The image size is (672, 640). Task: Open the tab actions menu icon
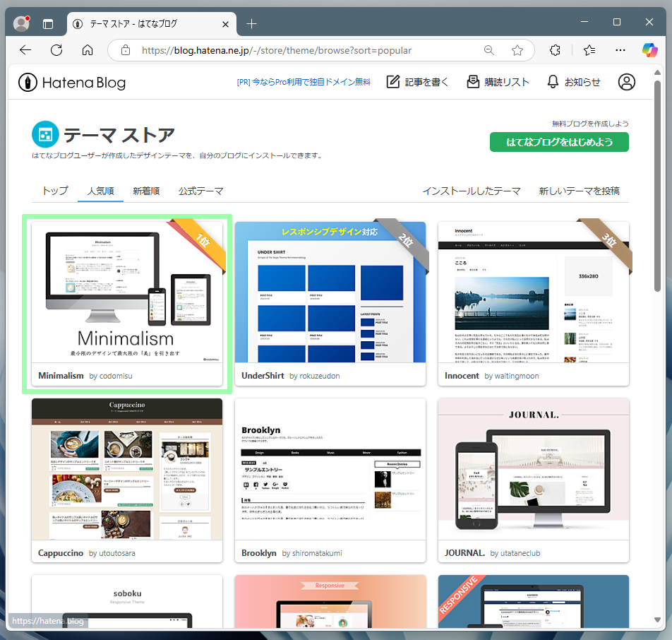(48, 24)
